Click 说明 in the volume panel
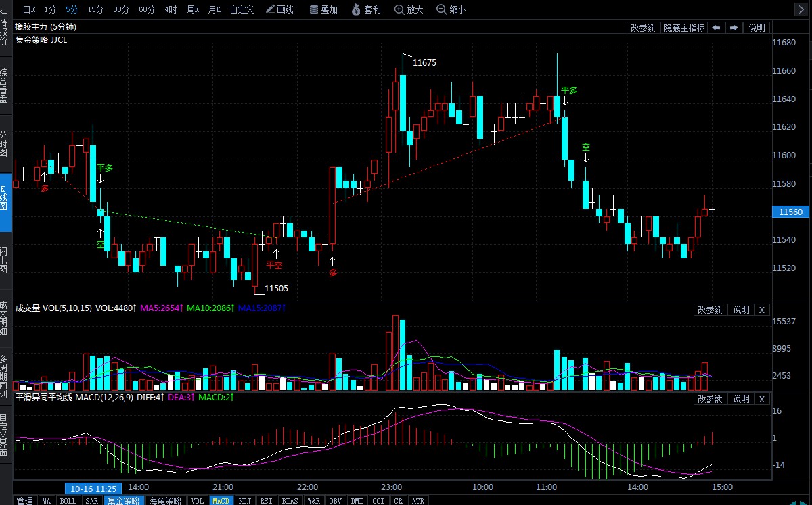The height and width of the screenshot is (505, 812). click(x=741, y=310)
